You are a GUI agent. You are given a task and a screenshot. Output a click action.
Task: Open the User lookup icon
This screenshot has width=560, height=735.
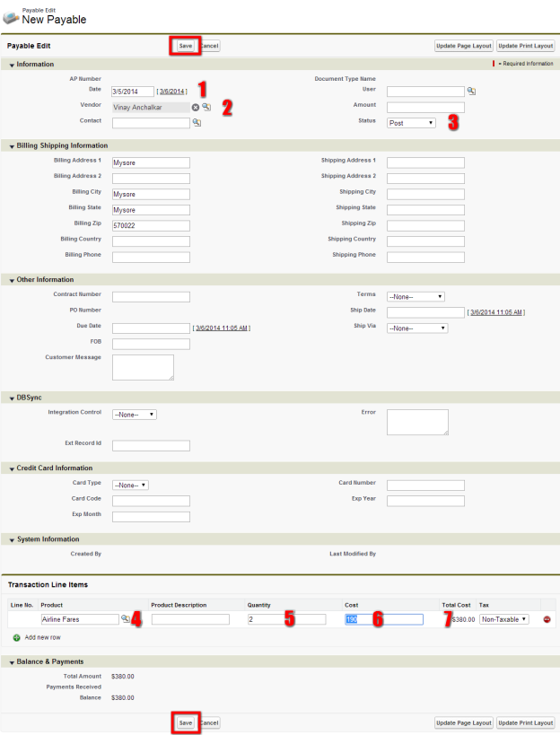coord(471,92)
